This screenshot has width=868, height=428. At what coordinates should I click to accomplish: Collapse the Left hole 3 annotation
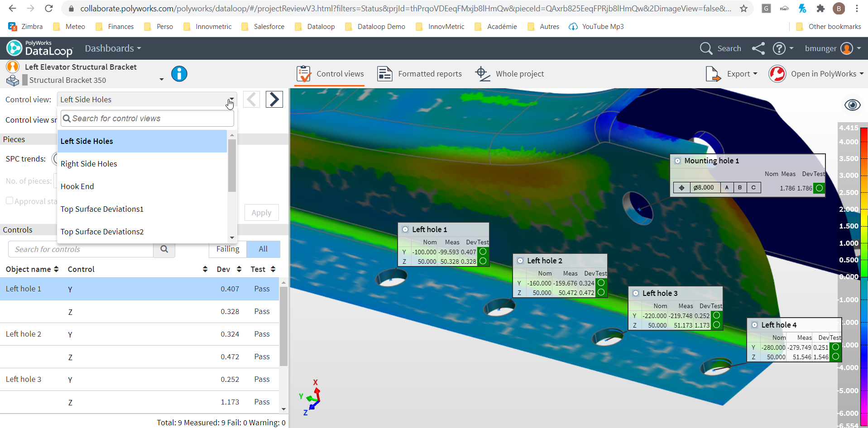pyautogui.click(x=636, y=293)
